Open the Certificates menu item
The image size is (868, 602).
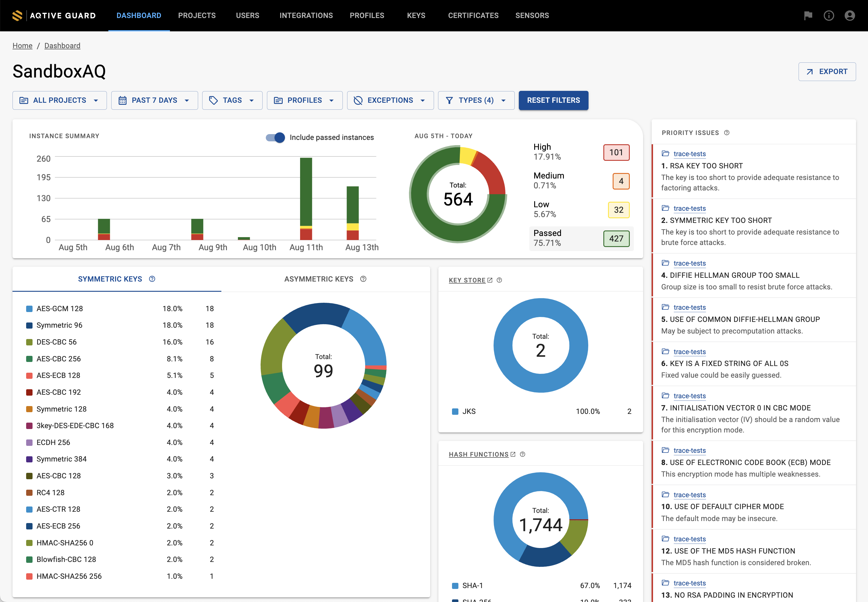[x=473, y=15]
